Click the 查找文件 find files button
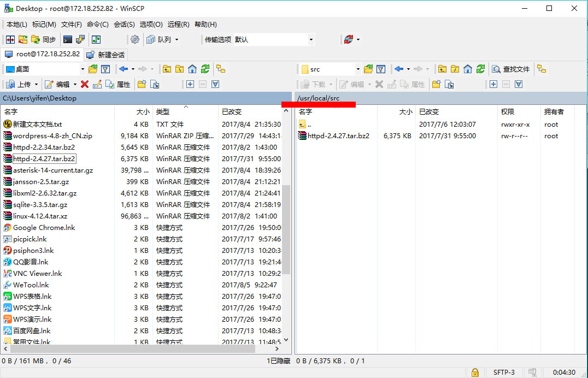The image size is (588, 378). tap(511, 69)
